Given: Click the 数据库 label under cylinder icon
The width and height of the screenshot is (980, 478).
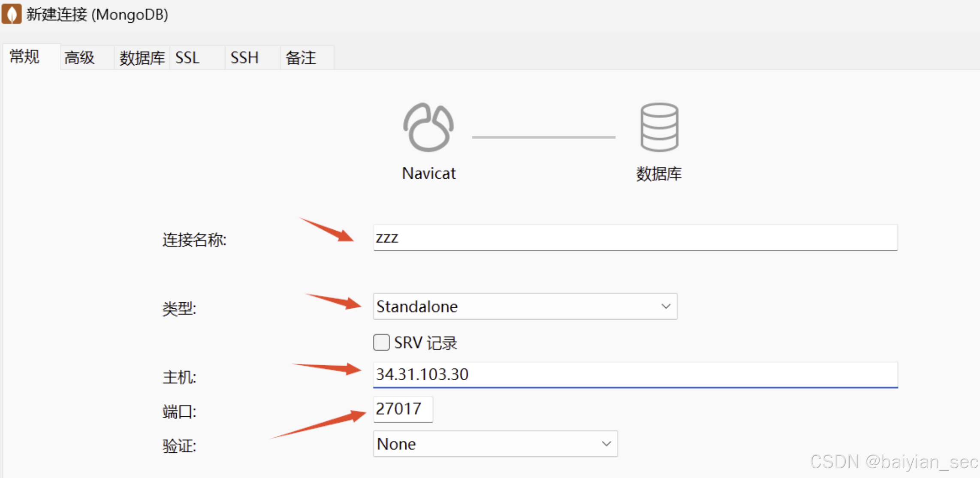Looking at the screenshot, I should (x=659, y=174).
